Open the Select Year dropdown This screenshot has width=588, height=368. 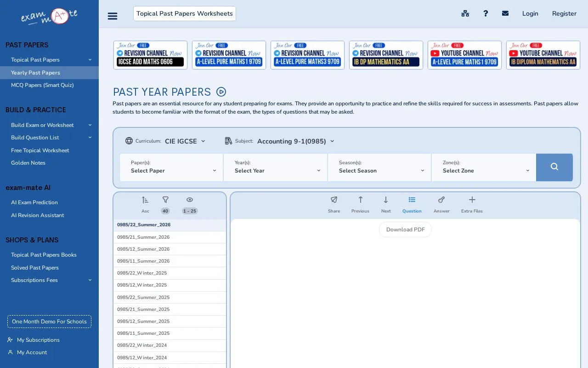pyautogui.click(x=276, y=167)
